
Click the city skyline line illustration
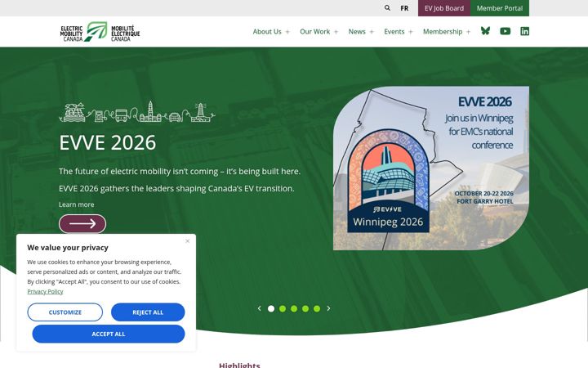coord(137,111)
